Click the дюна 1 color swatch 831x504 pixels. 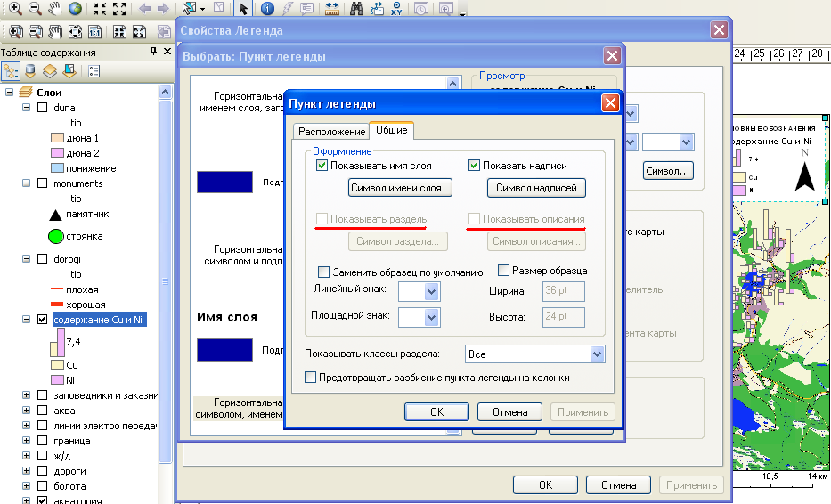[x=57, y=138]
